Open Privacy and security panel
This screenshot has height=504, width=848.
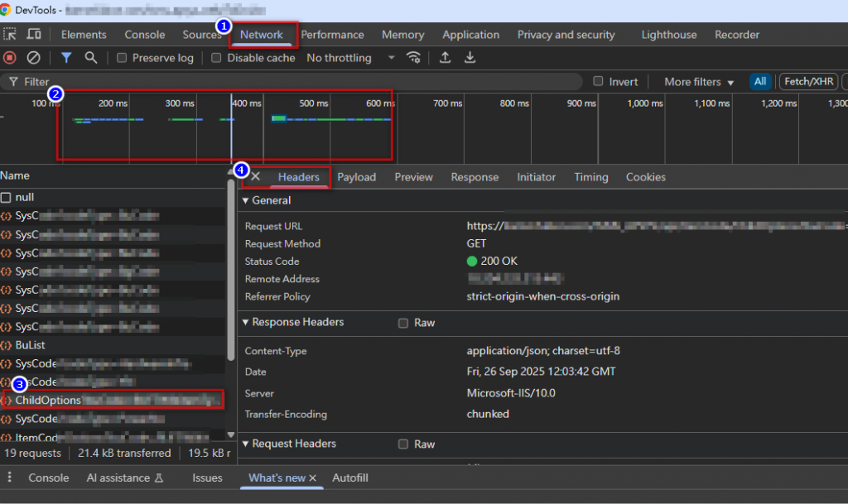[566, 35]
